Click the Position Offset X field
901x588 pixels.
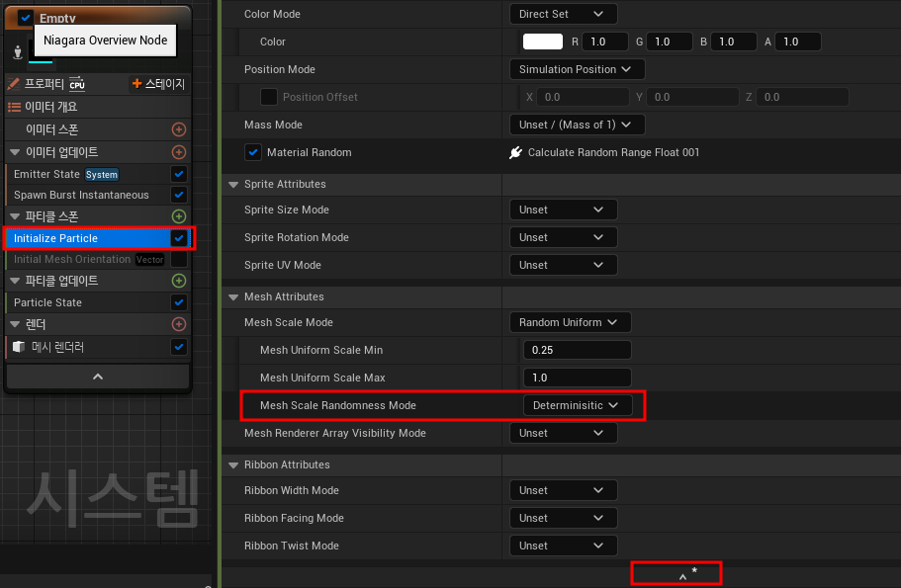583,97
